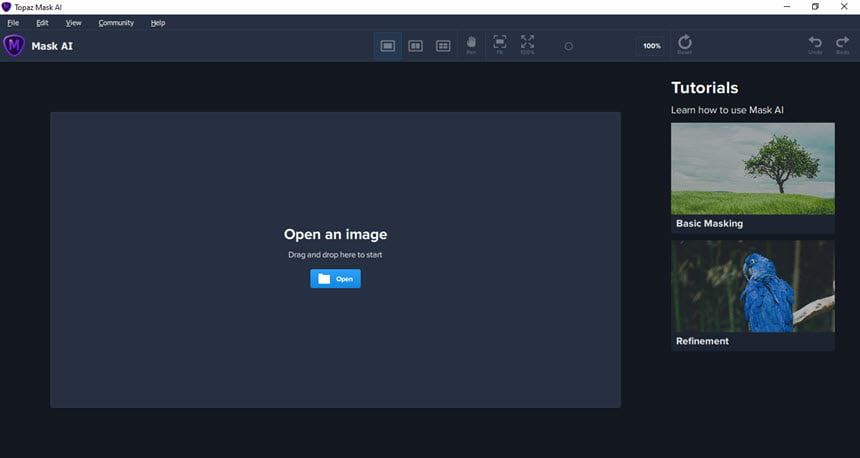Open the Edit menu
The image size is (860, 458).
pos(42,23)
